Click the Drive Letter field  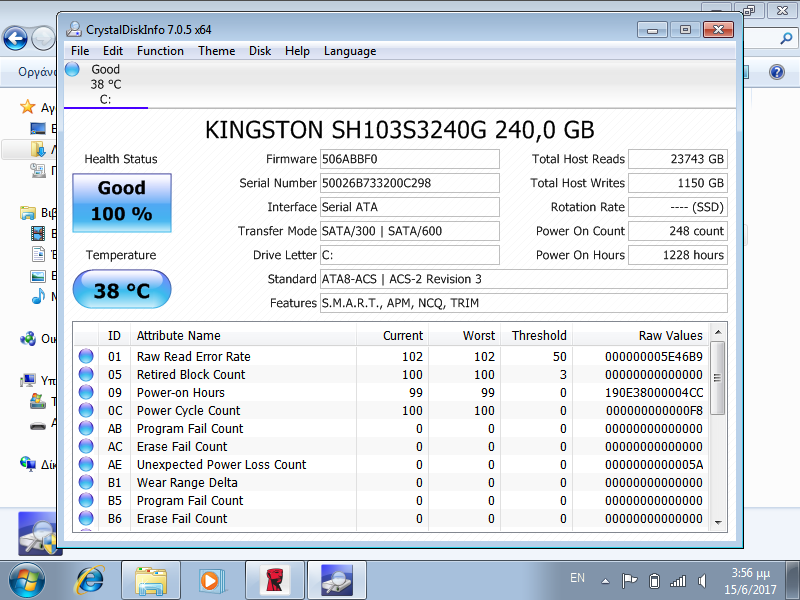pos(410,255)
